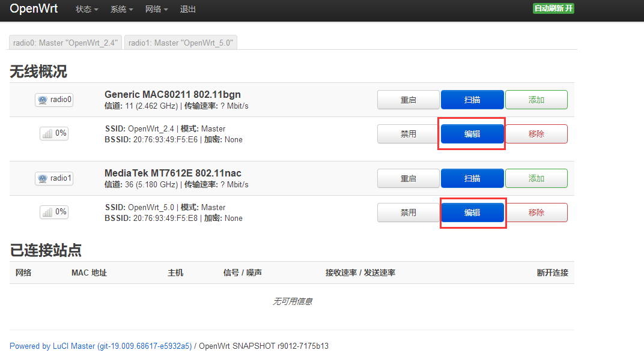Viewport: 644px width, 356px height.
Task: Click 添加 for radio1 MediaTek MT7612E
Action: (536, 179)
